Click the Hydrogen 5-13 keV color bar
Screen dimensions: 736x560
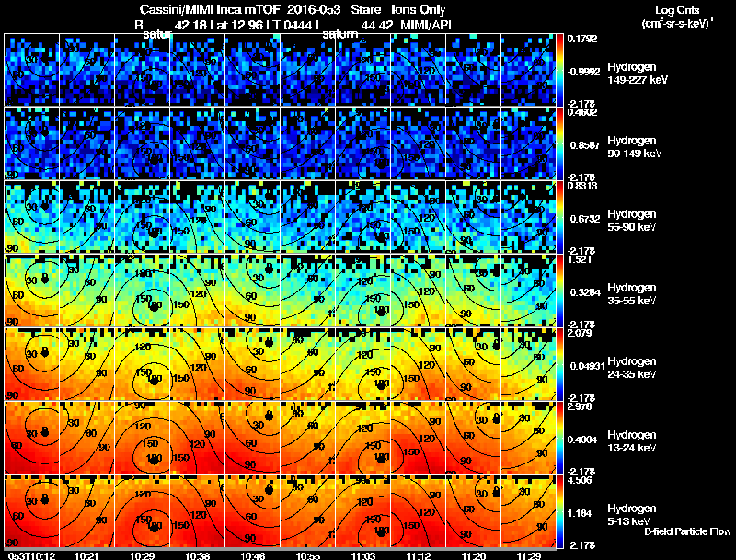[559, 511]
